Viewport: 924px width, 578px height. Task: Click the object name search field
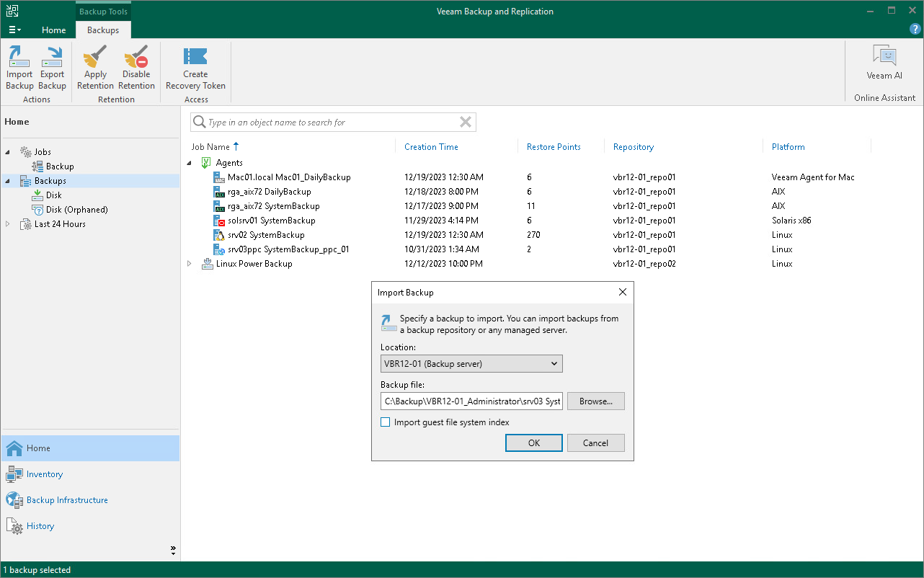tap(333, 123)
